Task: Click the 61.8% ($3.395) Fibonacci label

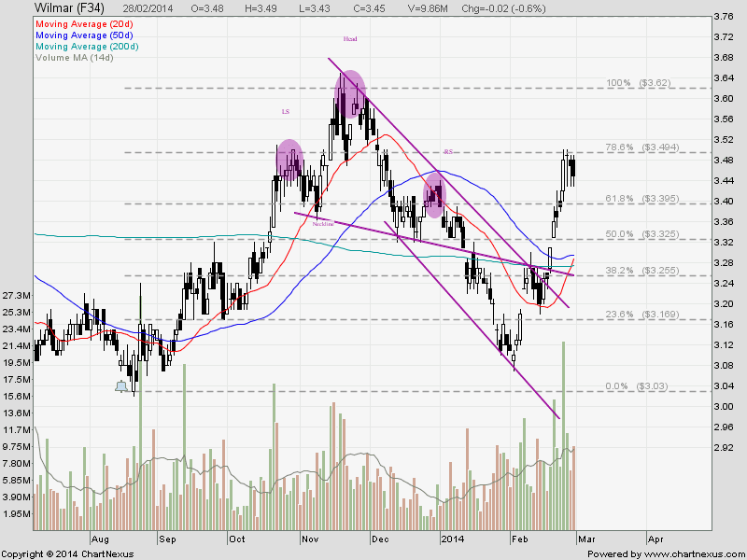Action: (x=642, y=199)
